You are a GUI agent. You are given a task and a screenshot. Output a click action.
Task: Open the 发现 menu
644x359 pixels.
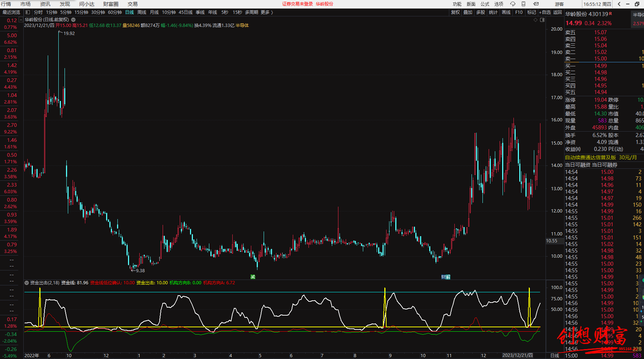click(x=65, y=4)
